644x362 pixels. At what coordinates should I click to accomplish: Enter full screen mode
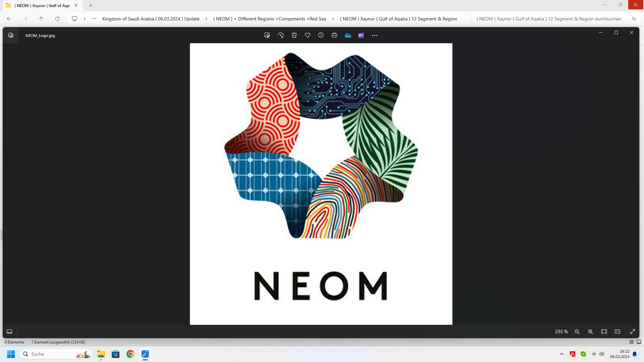633,331
